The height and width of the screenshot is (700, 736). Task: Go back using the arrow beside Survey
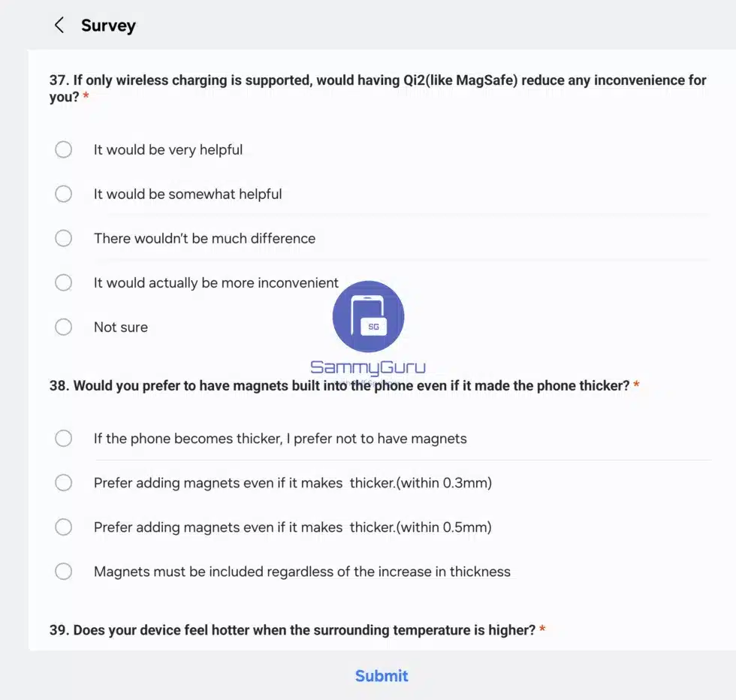coord(59,25)
